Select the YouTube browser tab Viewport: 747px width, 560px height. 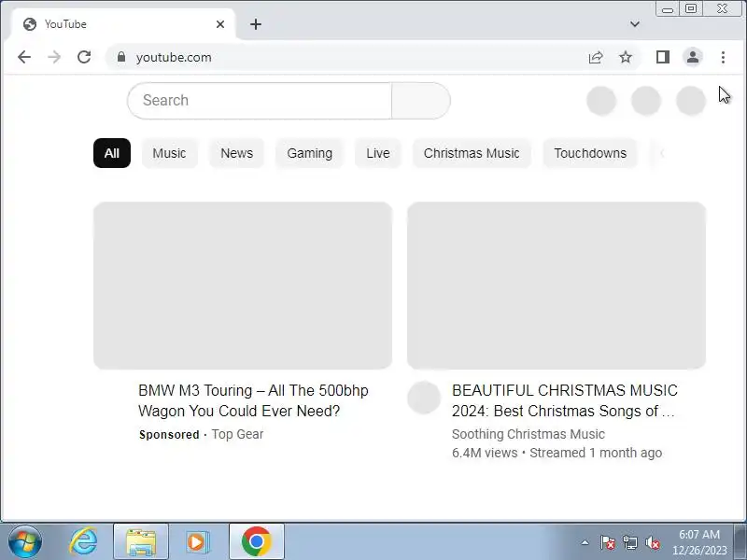[124, 24]
